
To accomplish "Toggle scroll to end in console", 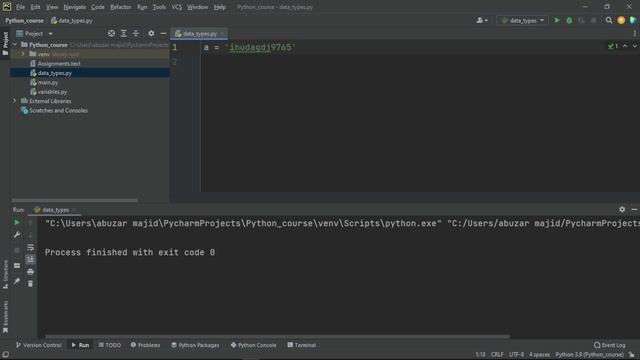I will [x=31, y=259].
